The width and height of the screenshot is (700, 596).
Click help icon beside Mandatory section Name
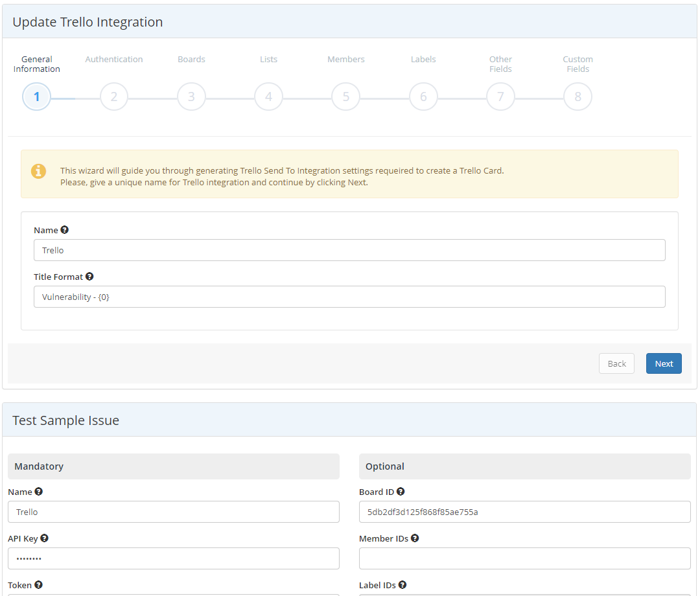39,492
